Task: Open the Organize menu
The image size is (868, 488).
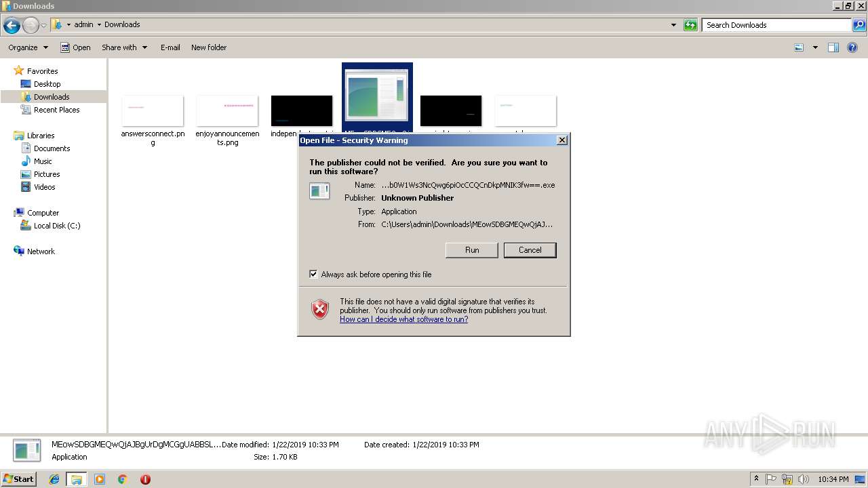Action: [x=28, y=47]
